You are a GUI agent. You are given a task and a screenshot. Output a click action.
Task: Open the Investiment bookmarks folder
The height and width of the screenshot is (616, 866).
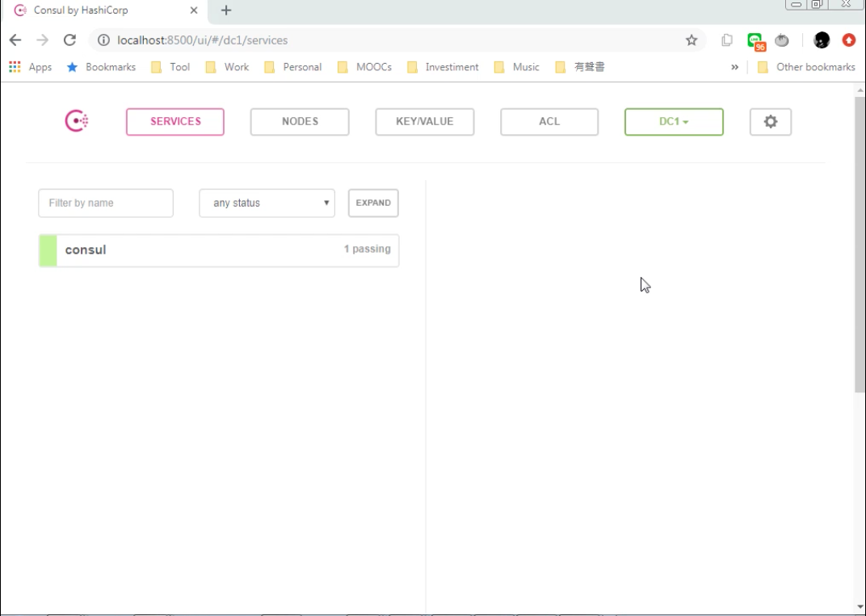pyautogui.click(x=443, y=67)
